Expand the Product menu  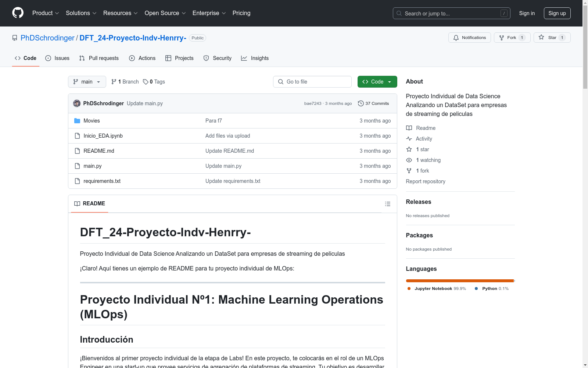click(46, 13)
